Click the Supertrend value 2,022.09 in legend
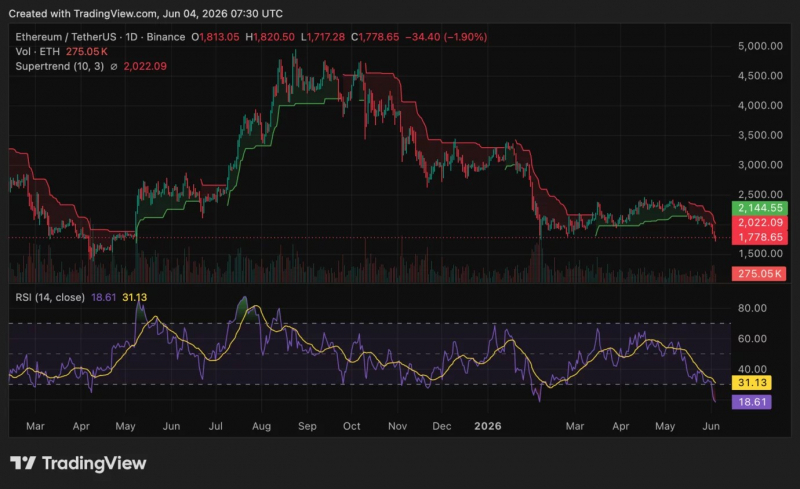Viewport: 800px width, 489px height. click(x=145, y=66)
